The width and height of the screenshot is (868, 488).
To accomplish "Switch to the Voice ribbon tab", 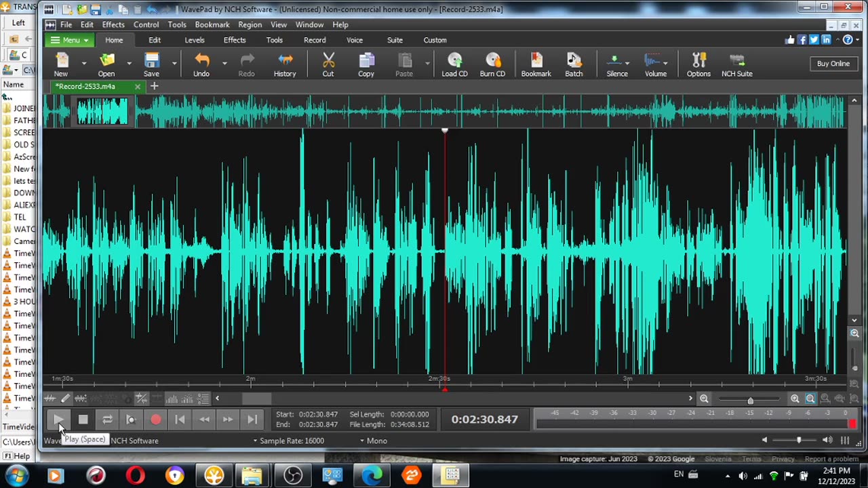I will pyautogui.click(x=355, y=40).
